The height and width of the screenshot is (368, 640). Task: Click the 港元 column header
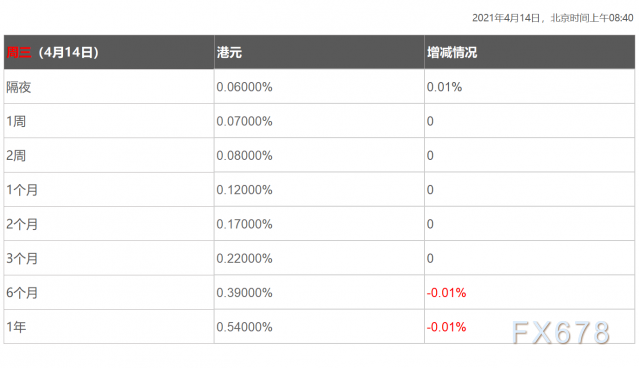point(229,52)
